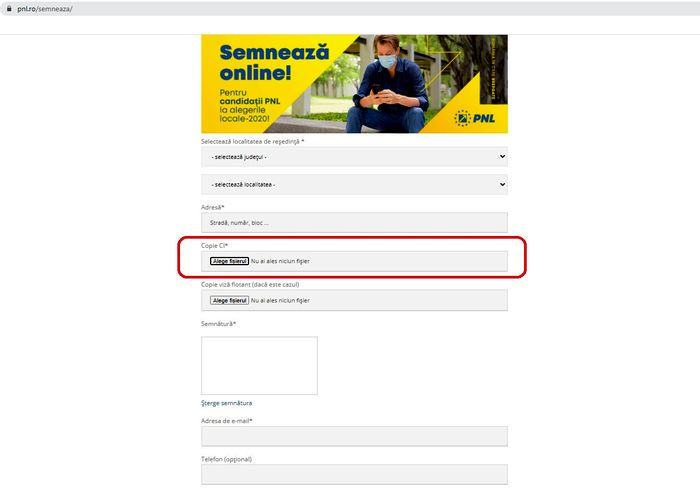Viewport: 700px width, 492px height.
Task: Click 'Nu ai ales niciun fișier' under viză flotant
Action: pos(280,300)
